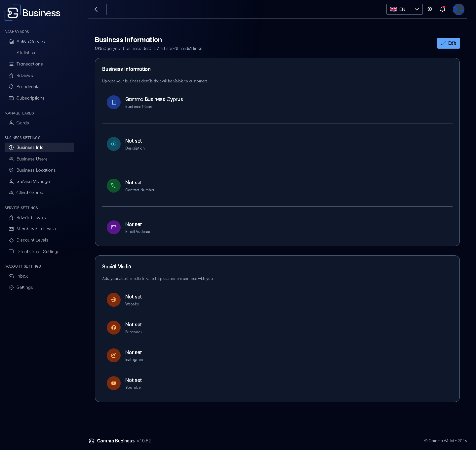Go to Transactions page

tap(39, 64)
